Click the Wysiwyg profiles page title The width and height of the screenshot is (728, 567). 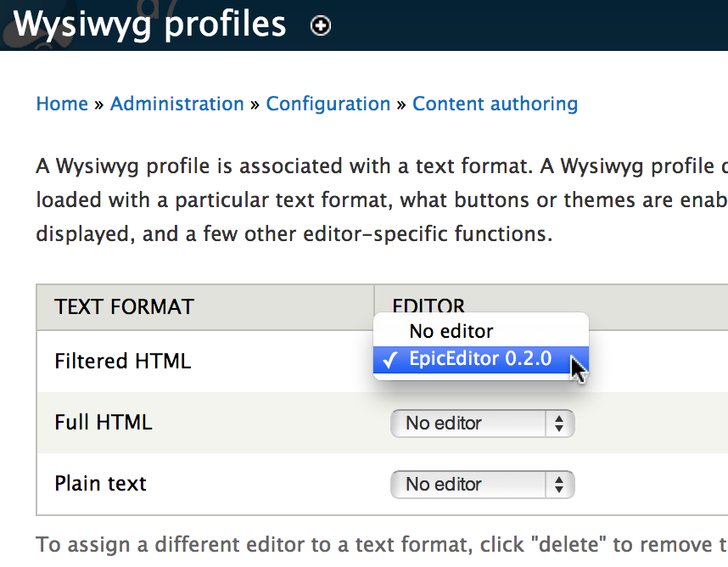coord(151,24)
